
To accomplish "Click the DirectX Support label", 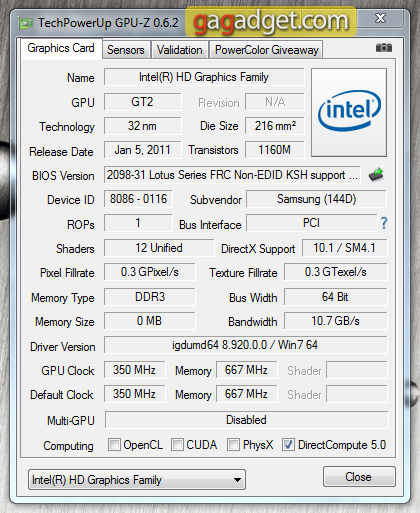I will [x=258, y=249].
